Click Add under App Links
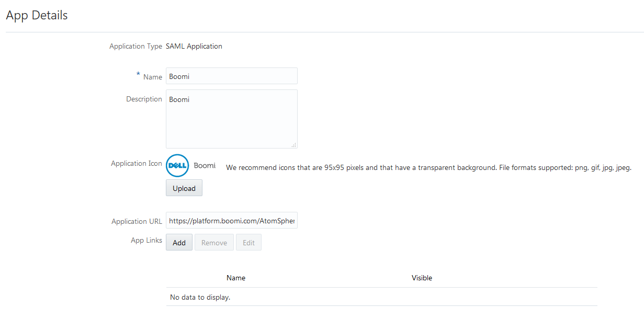 pyautogui.click(x=179, y=242)
